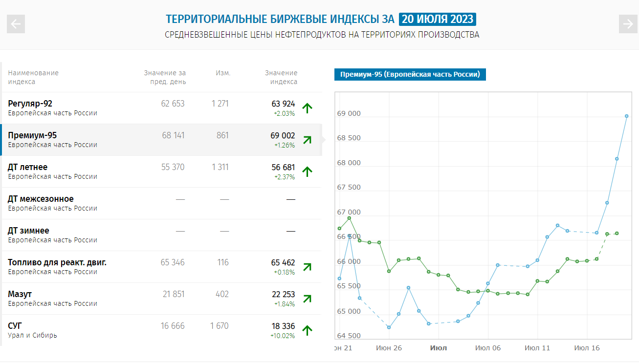Click green up arrow for СУГ

pyautogui.click(x=307, y=330)
